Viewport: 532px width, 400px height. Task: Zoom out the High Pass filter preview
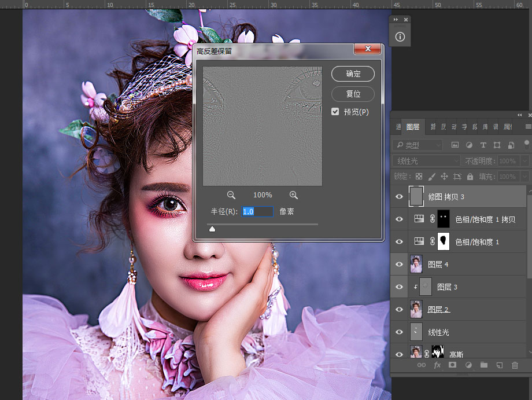pos(231,195)
